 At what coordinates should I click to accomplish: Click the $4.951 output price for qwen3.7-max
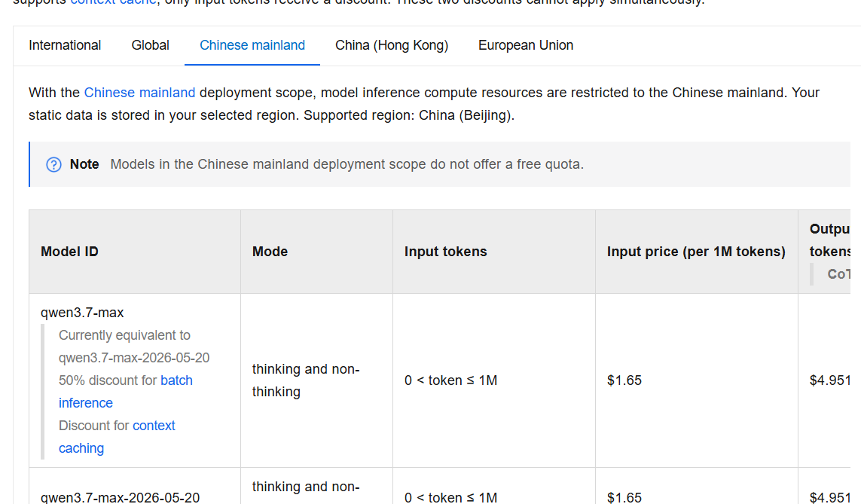[829, 380]
